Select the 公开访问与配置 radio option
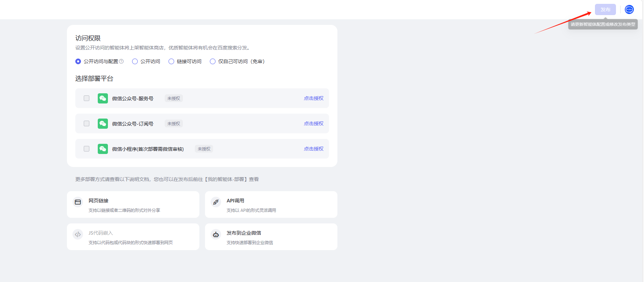Viewport: 644px width, 282px height. click(x=78, y=61)
